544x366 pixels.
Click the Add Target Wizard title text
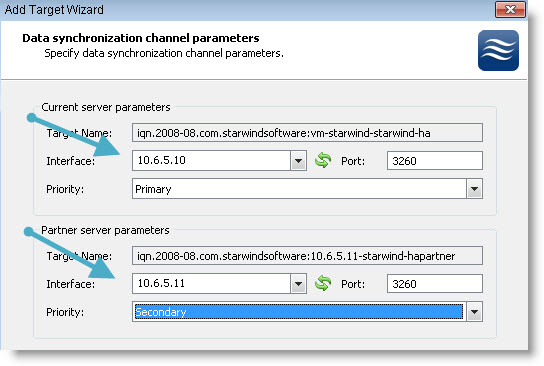click(54, 10)
